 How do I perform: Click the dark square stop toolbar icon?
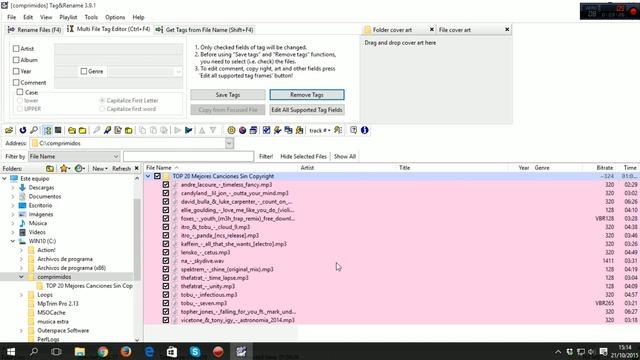click(58, 130)
